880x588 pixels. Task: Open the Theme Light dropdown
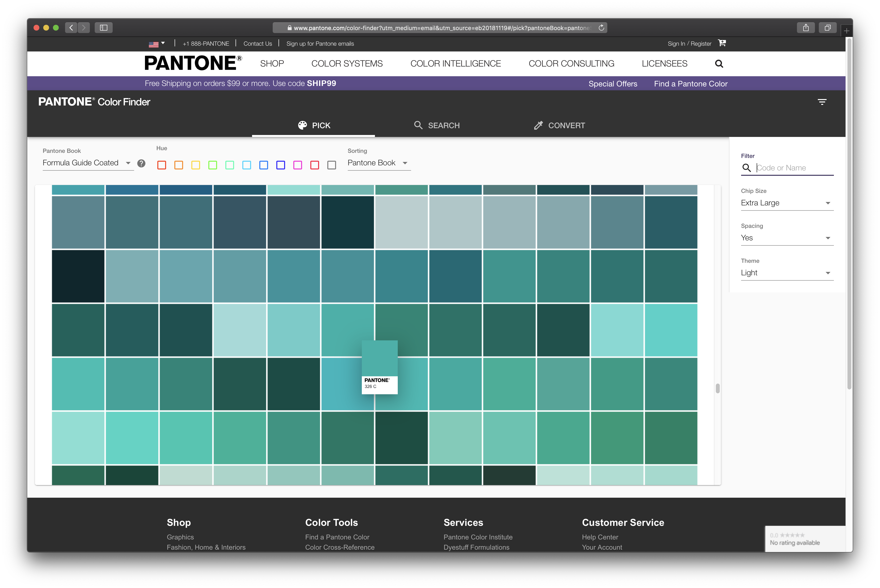pos(787,273)
